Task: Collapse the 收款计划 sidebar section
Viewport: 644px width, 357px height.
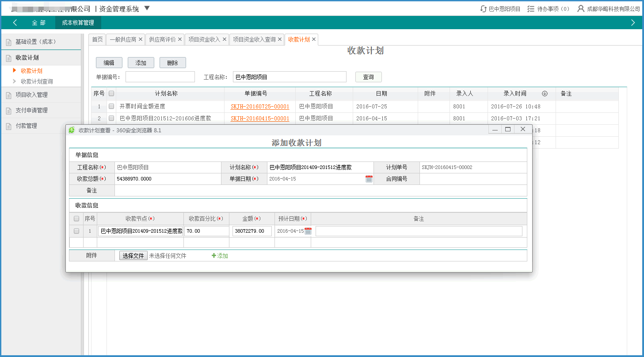Action: 42,58
